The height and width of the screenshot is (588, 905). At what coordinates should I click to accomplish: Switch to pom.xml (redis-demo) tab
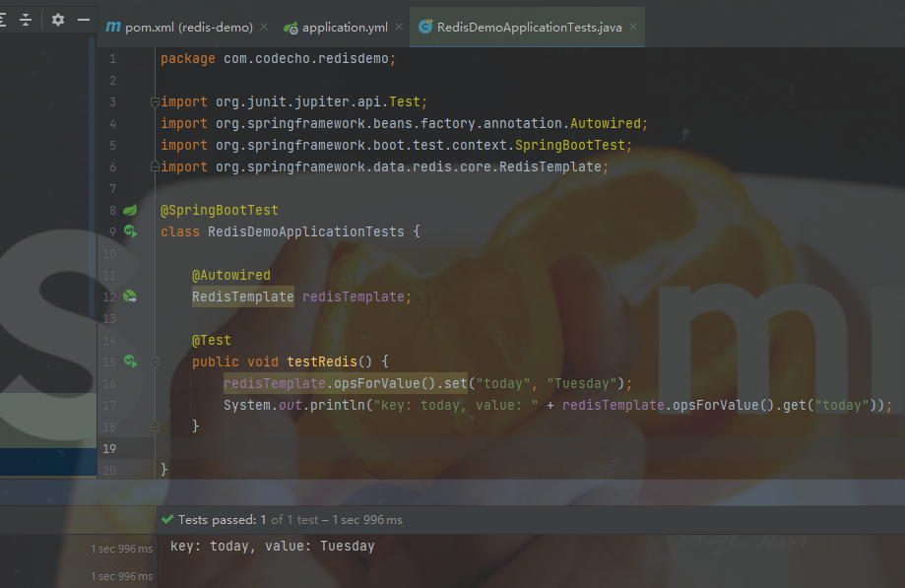point(179,28)
